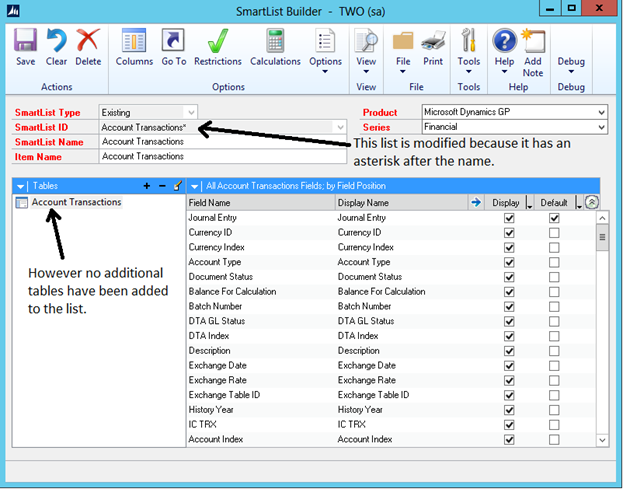Screen dimensions: 623x489
Task: Click the Help question mark icon
Action: point(504,41)
